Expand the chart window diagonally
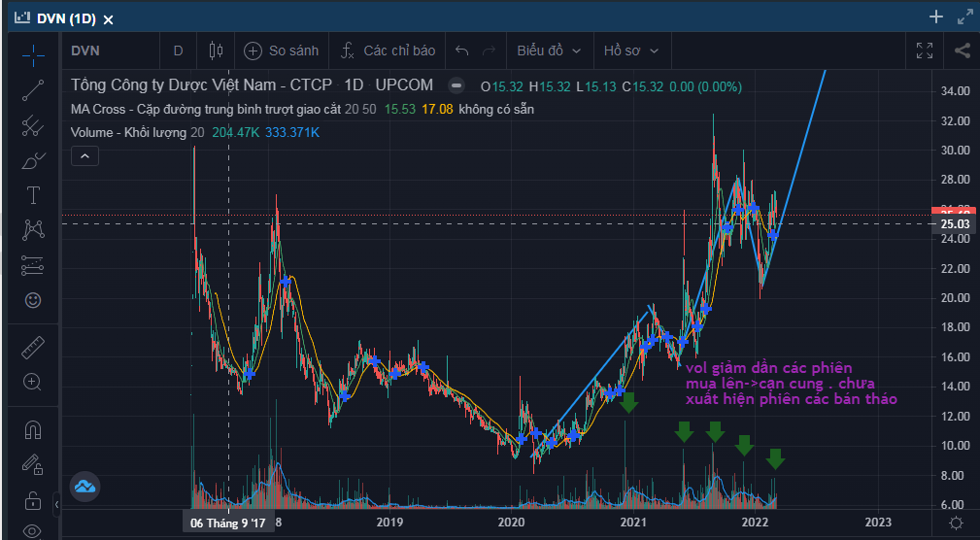The image size is (980, 540). [965, 17]
